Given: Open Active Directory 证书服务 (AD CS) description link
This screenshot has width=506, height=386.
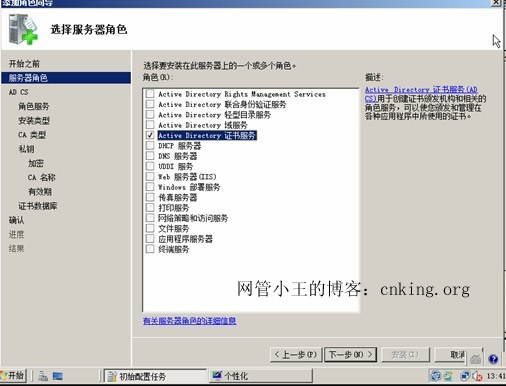Looking at the screenshot, I should pyautogui.click(x=421, y=94).
